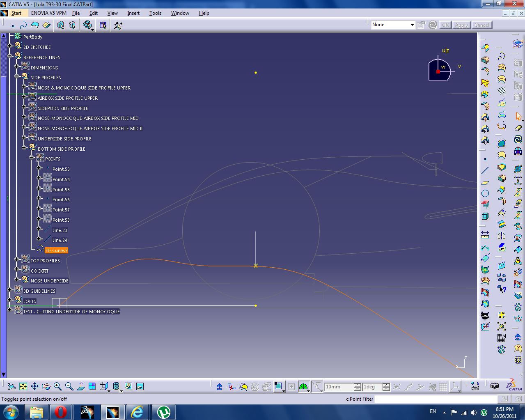Select 3D Curve.8 in the specification tree

56,250
